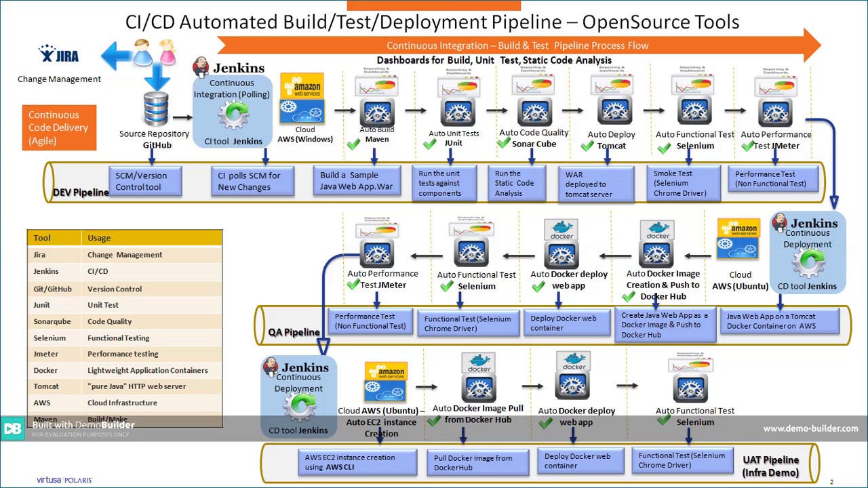Click the Continuous Integration Jenkins gear icon
The width and height of the screenshot is (868, 488).
[x=233, y=115]
